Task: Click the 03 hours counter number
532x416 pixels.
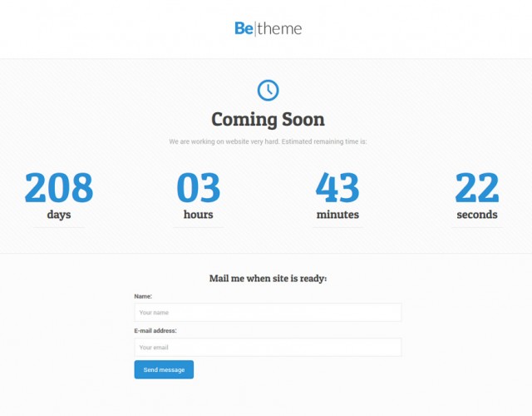Action: pyautogui.click(x=198, y=188)
